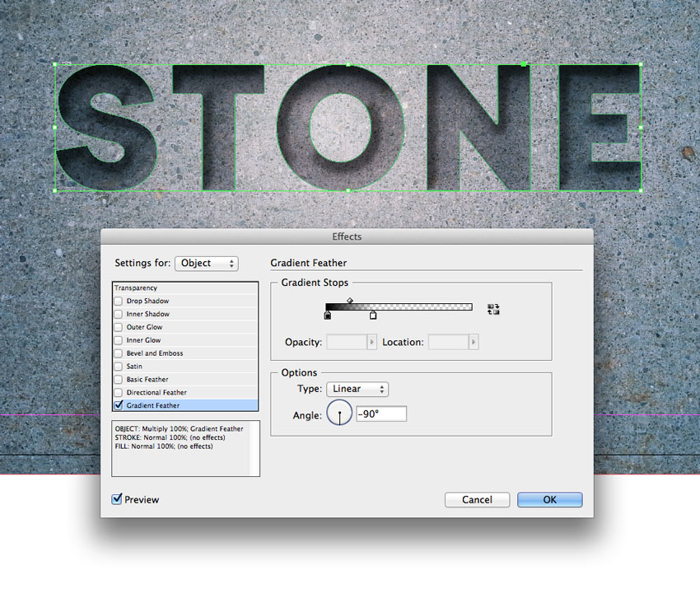The width and height of the screenshot is (700, 603).
Task: Select the black gradient stop
Action: point(326,316)
